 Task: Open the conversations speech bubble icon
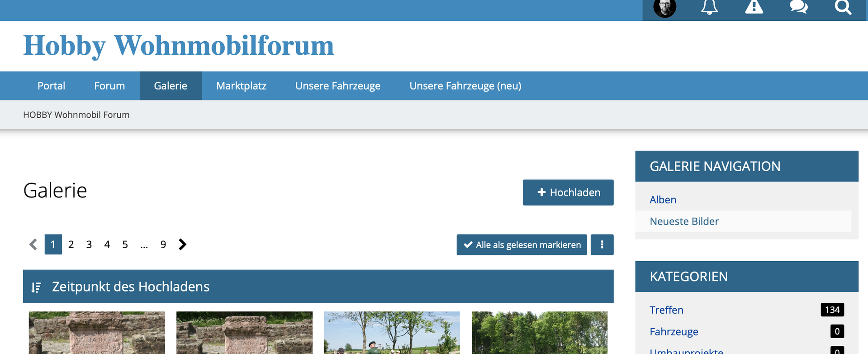[x=798, y=8]
